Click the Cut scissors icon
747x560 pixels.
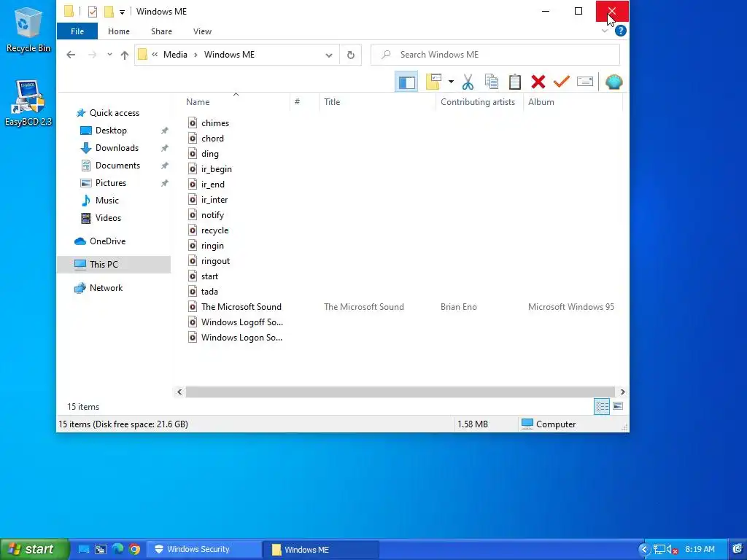[x=468, y=82]
